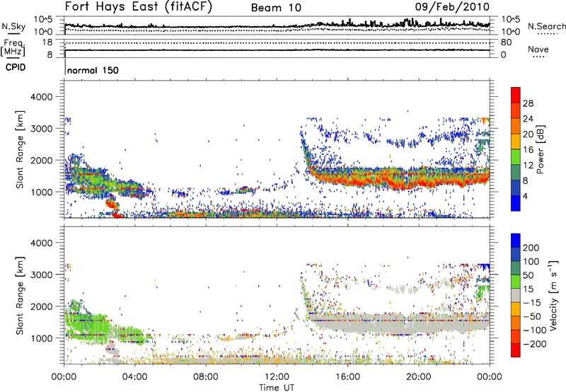Click the gray band of the velocity colorbar
This screenshot has height=392, width=566.
click(x=516, y=296)
